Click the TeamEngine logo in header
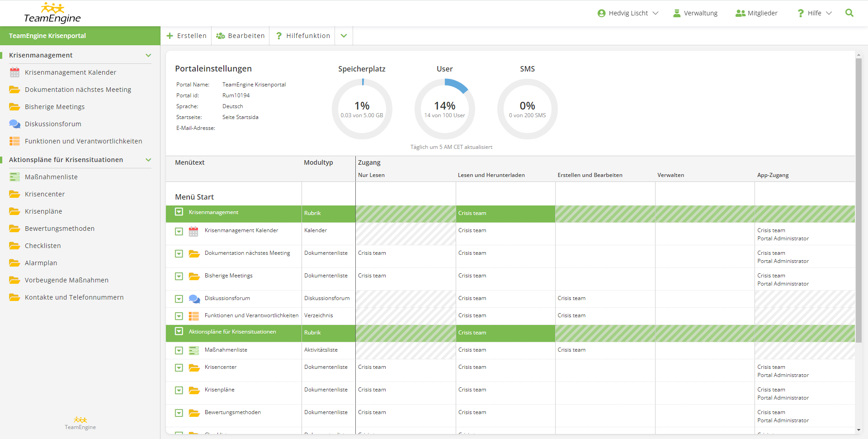Image resolution: width=868 pixels, height=439 pixels. point(52,13)
